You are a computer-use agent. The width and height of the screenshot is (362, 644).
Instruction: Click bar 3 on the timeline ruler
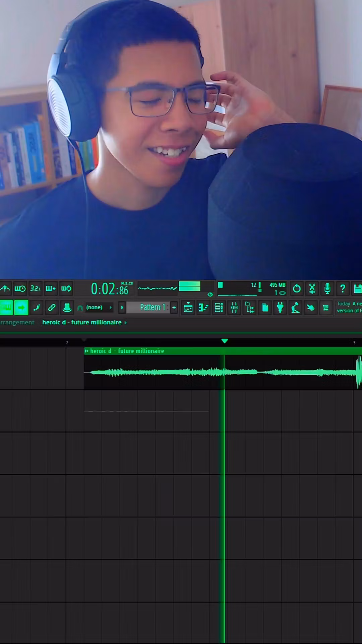coord(354,342)
